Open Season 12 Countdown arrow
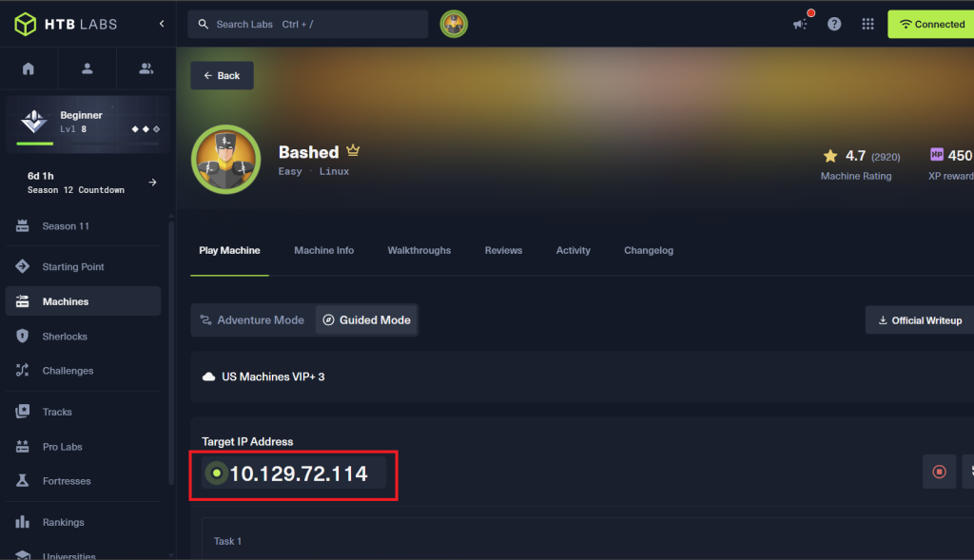974x560 pixels. 152,183
